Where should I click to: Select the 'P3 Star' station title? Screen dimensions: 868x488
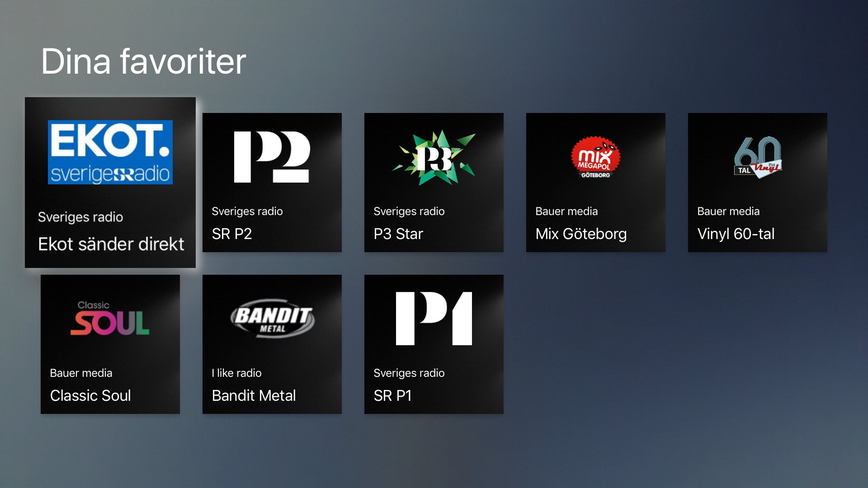pyautogui.click(x=398, y=234)
